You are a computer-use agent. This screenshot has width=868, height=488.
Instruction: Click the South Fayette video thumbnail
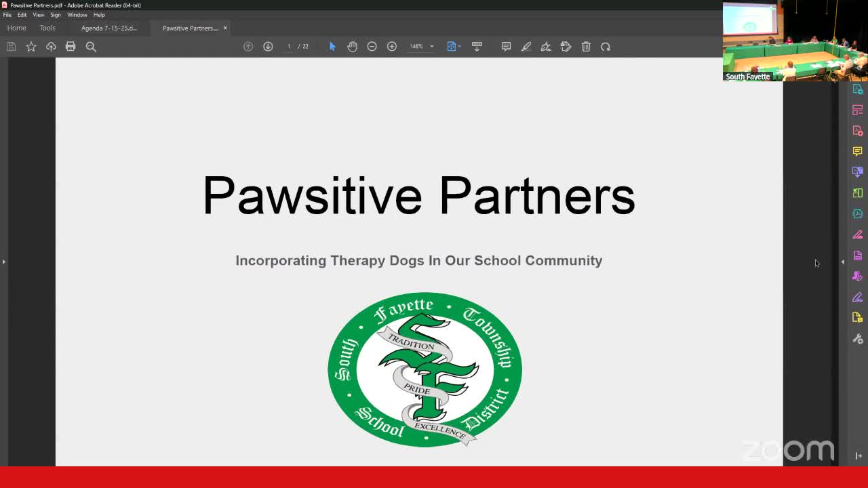795,41
